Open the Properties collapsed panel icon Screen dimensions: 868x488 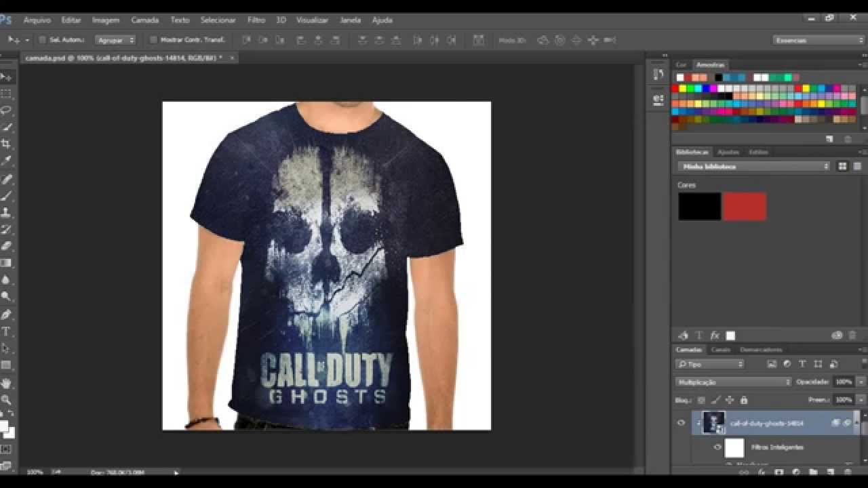pos(658,99)
